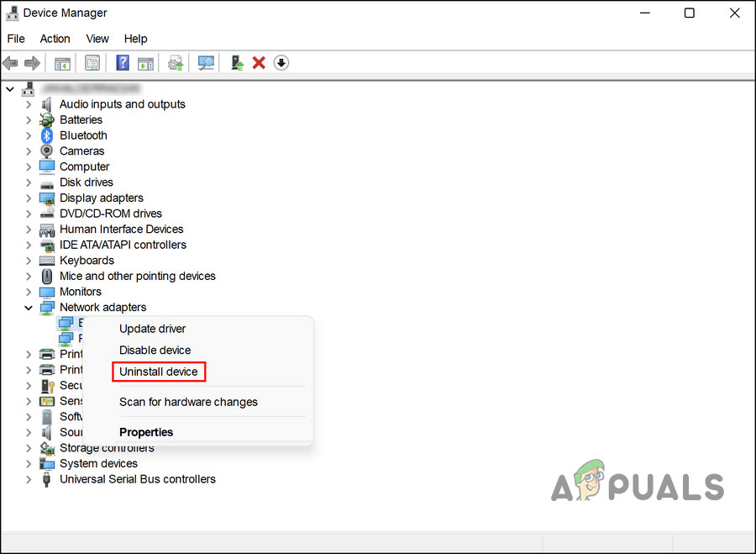756x554 pixels.
Task: Scan for hardware changes monitor icon
Action: (206, 63)
